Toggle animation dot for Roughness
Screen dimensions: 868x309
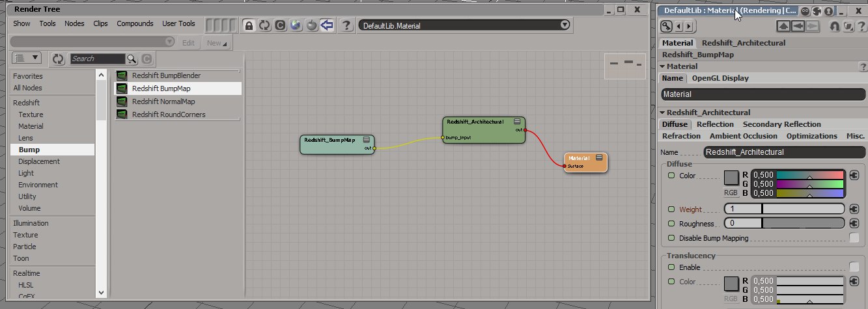[x=671, y=224]
